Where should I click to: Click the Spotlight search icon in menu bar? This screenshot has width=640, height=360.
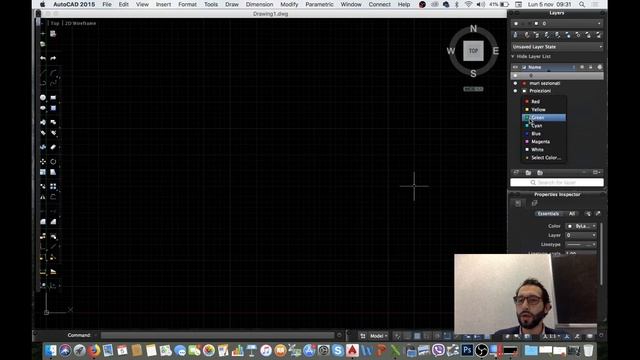582,4
